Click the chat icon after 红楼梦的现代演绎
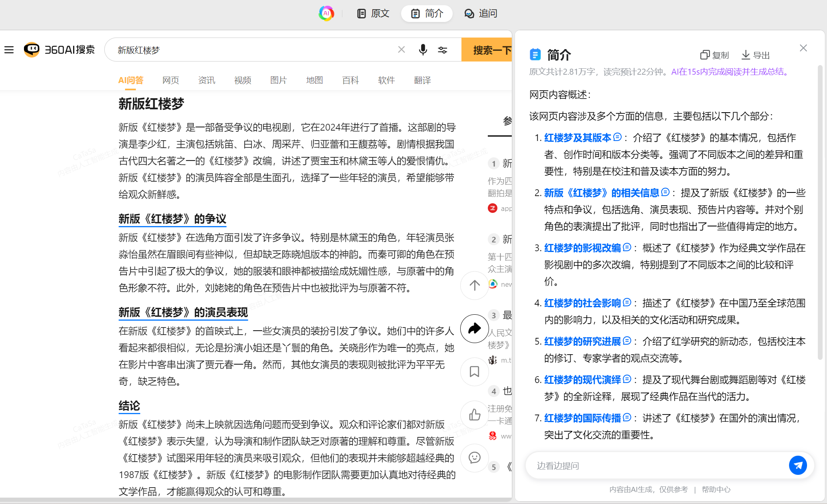 pyautogui.click(x=627, y=379)
